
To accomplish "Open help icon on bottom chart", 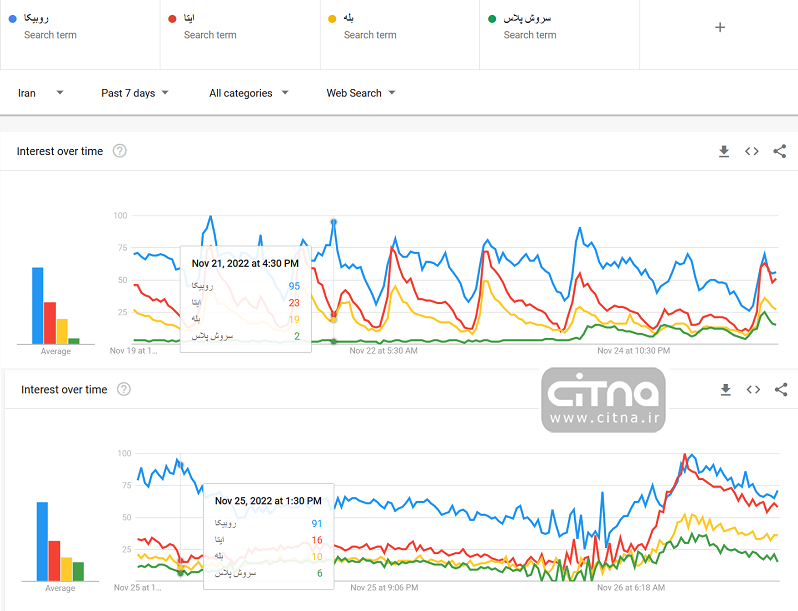I will [124, 390].
